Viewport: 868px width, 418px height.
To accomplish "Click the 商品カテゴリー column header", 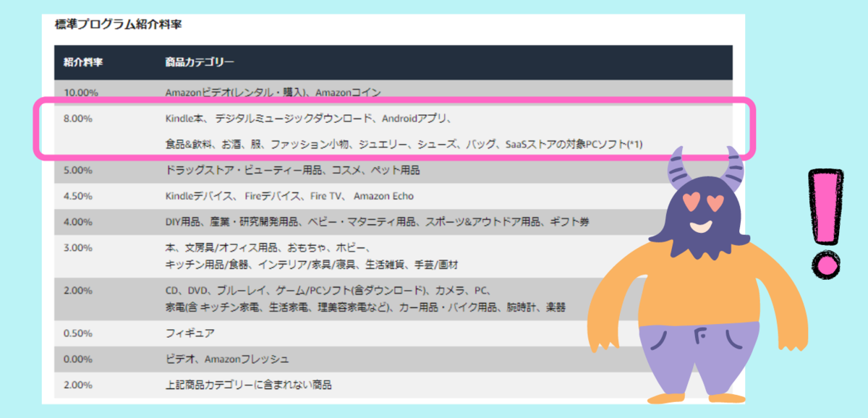I will pyautogui.click(x=200, y=62).
